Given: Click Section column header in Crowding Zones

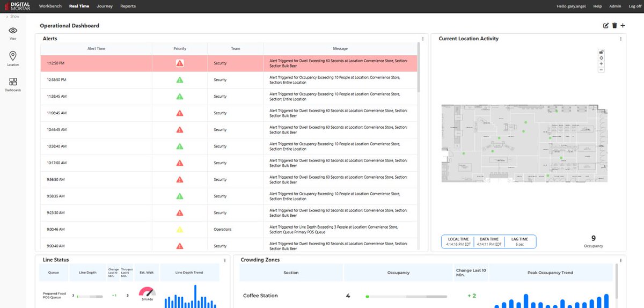Looking at the screenshot, I should click(x=291, y=273).
